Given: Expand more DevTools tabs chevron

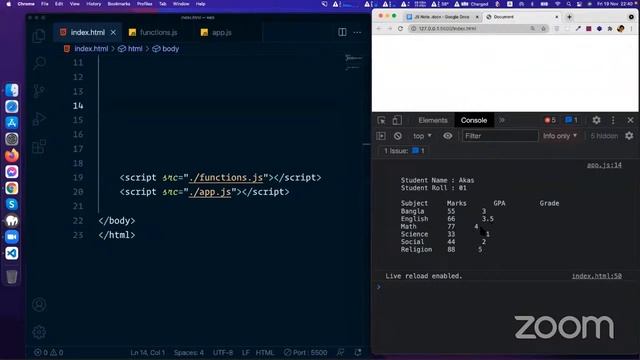Looking at the screenshot, I should pyautogui.click(x=502, y=120).
